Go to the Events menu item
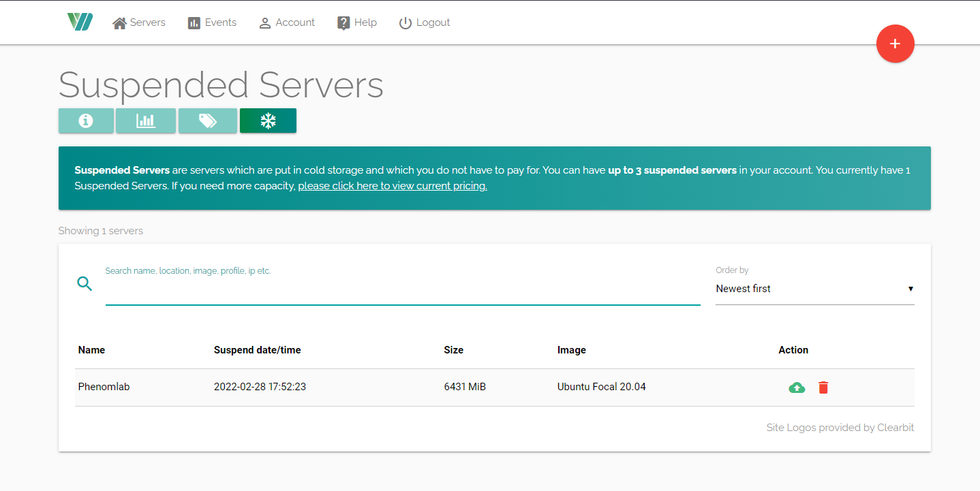The height and width of the screenshot is (491, 980). click(x=212, y=22)
